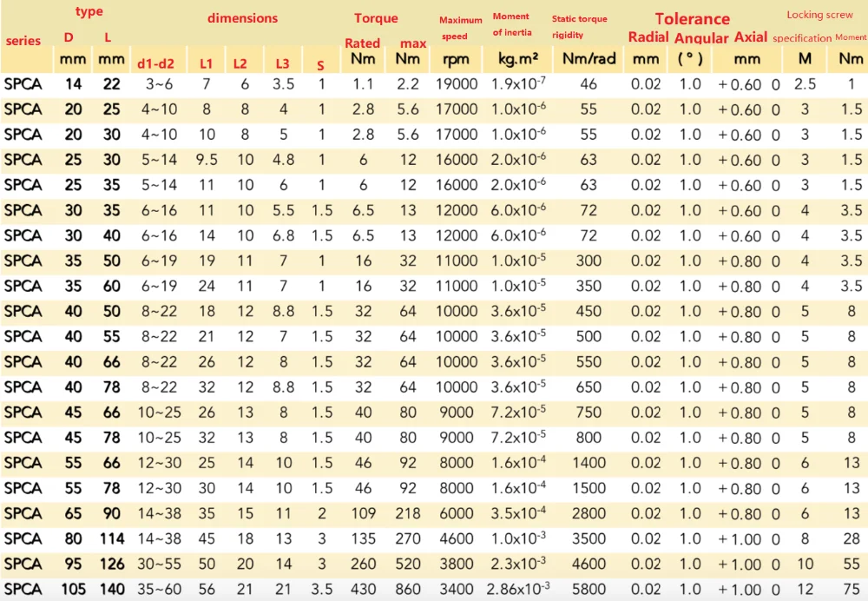Viewport: 868px width, 601px height.
Task: Click the "35~60" d1-d2 cell
Action: 160,590
